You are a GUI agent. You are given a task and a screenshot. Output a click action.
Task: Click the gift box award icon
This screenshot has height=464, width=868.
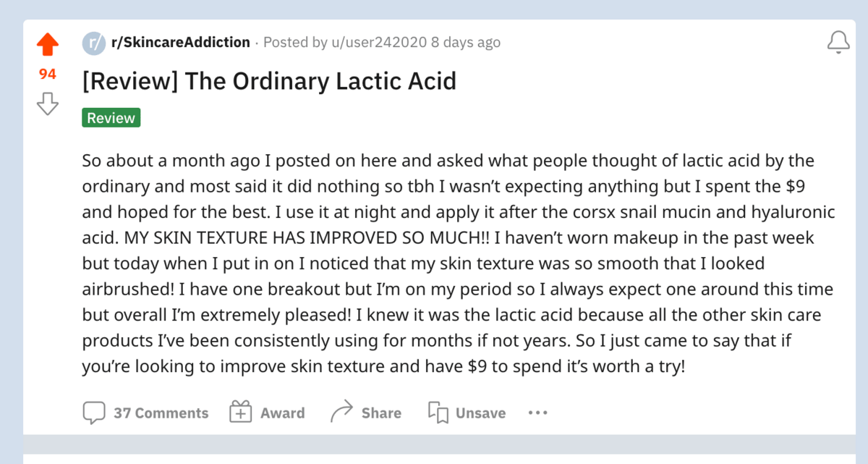(240, 413)
